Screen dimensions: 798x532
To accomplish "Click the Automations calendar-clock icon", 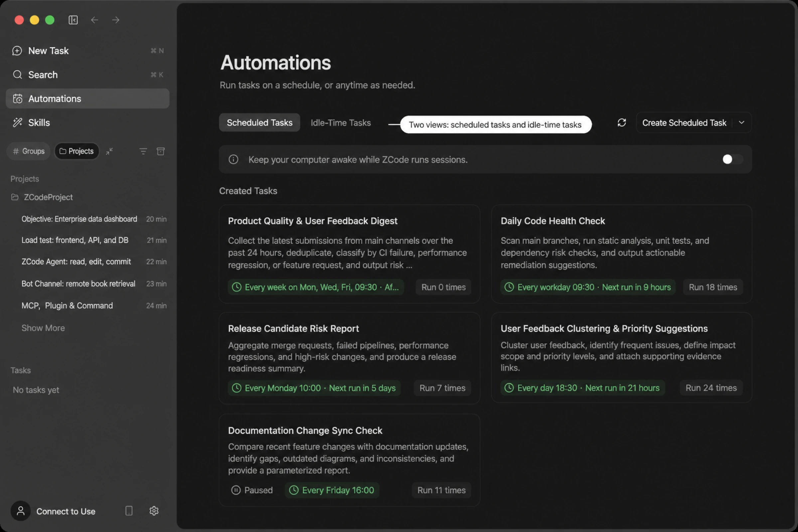I will (17, 99).
